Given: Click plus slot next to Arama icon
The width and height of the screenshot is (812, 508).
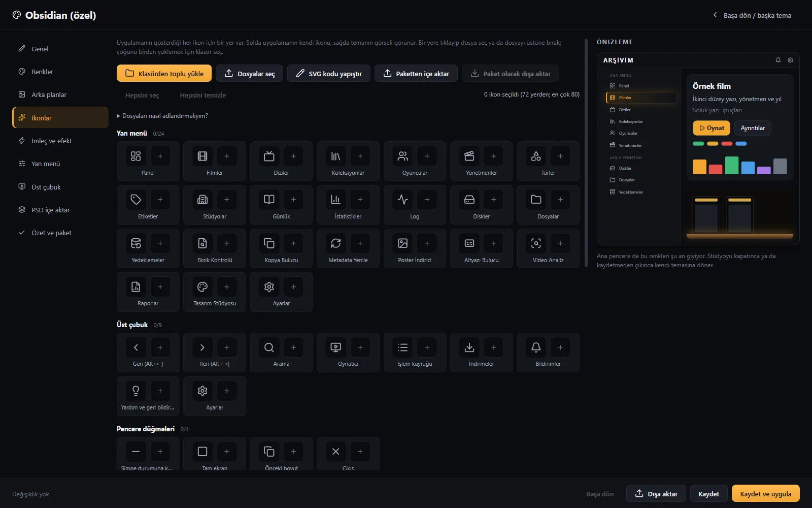Looking at the screenshot, I should (293, 347).
